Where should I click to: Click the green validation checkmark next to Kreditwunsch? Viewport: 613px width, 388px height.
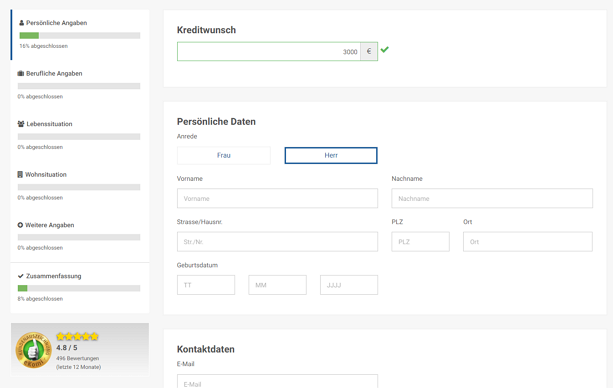pyautogui.click(x=385, y=50)
